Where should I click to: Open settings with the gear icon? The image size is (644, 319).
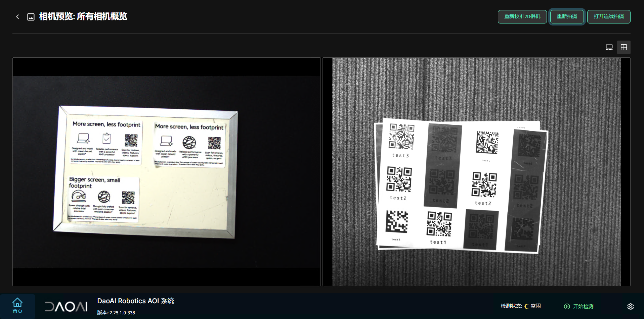630,306
